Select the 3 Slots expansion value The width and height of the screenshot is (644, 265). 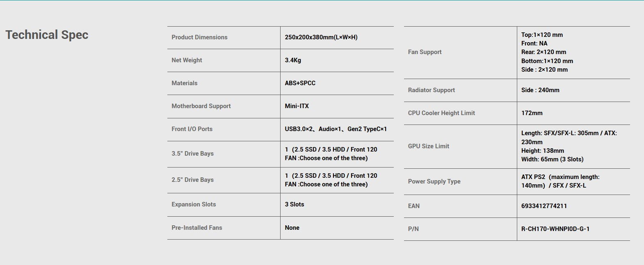pyautogui.click(x=295, y=204)
